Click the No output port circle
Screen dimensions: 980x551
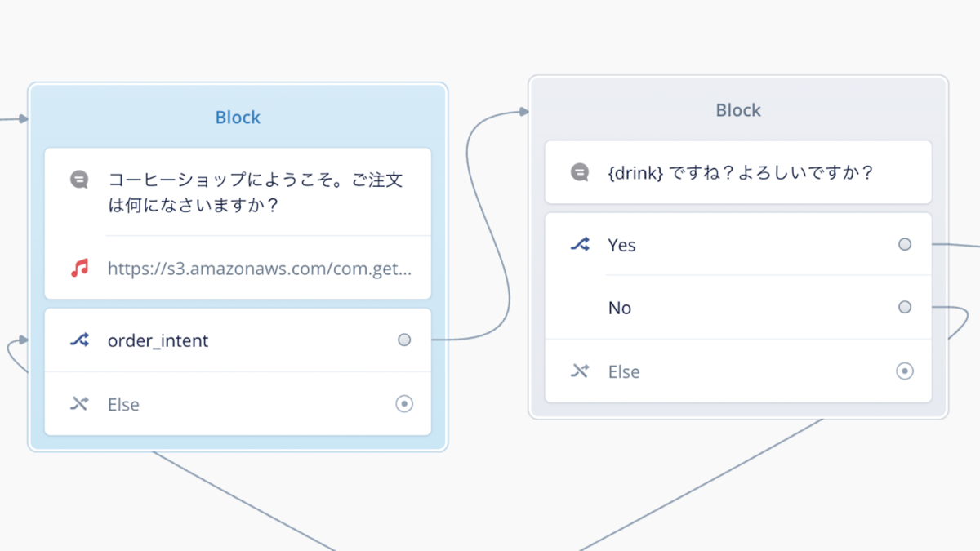tap(905, 307)
